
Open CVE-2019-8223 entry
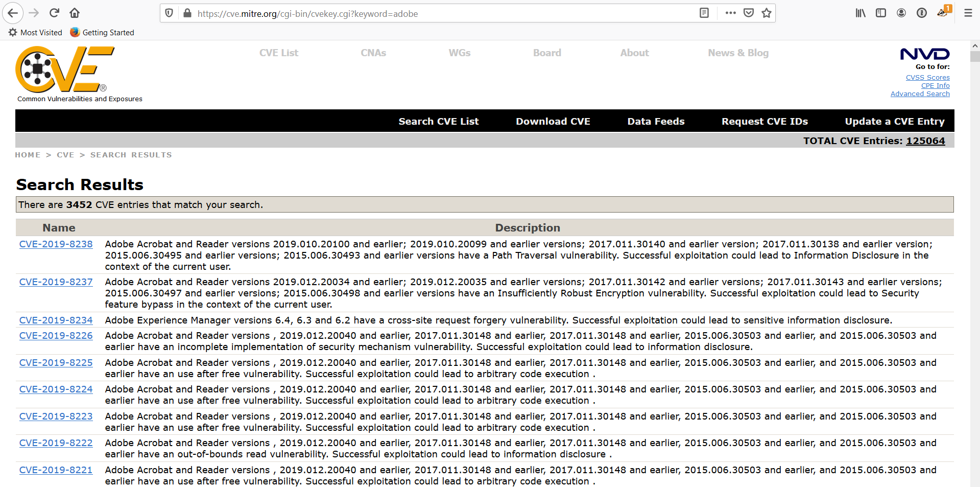pyautogui.click(x=56, y=416)
